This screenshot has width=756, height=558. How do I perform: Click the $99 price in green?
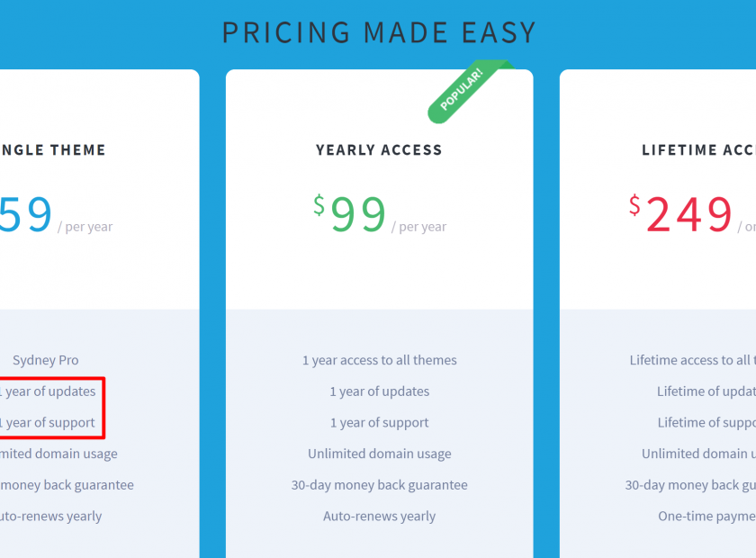click(350, 215)
